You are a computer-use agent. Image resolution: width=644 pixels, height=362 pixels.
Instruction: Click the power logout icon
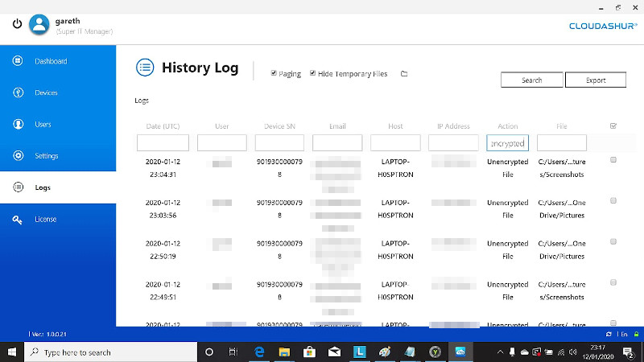tap(17, 24)
